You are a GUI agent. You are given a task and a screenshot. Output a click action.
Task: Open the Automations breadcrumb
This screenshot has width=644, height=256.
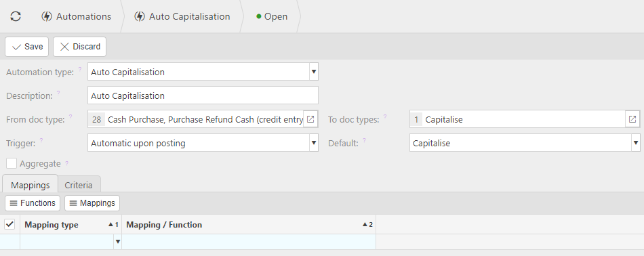(76, 16)
